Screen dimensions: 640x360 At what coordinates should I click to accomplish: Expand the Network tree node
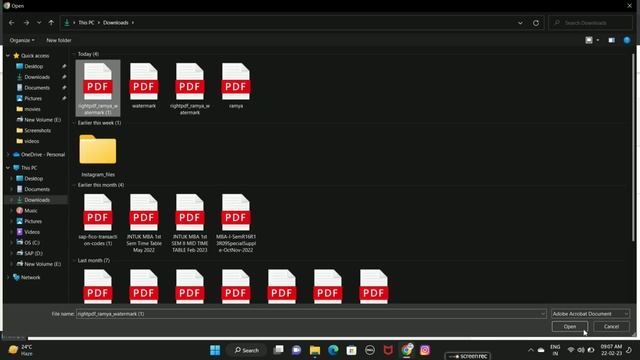(x=8, y=277)
